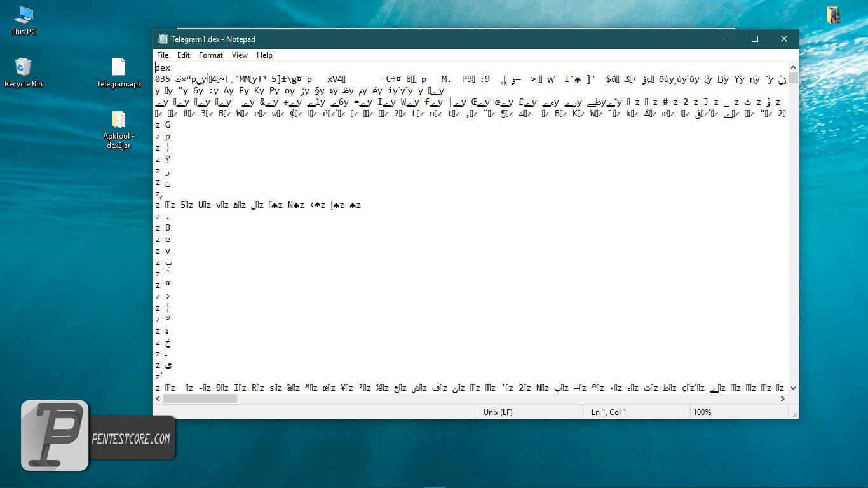Click the horizontal scrollbar thumb

tap(200, 399)
